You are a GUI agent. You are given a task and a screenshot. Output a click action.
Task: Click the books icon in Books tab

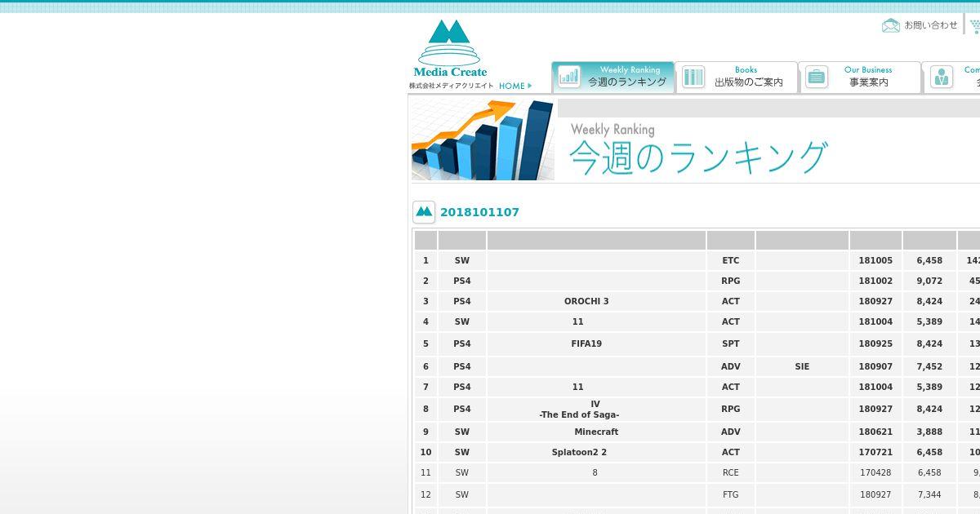coord(693,77)
